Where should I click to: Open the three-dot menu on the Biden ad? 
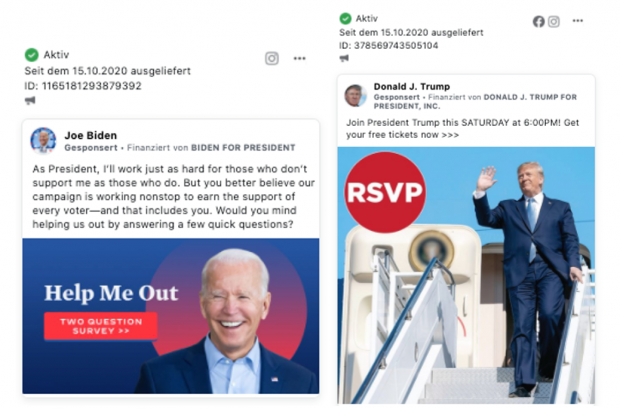300,59
